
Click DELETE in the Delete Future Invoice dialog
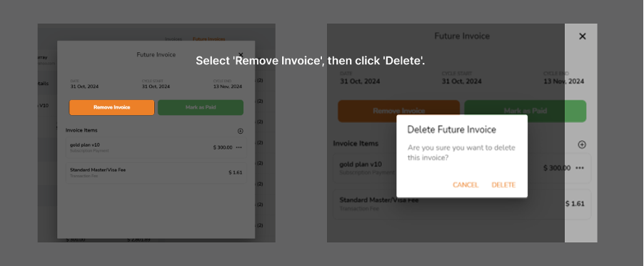pyautogui.click(x=503, y=185)
